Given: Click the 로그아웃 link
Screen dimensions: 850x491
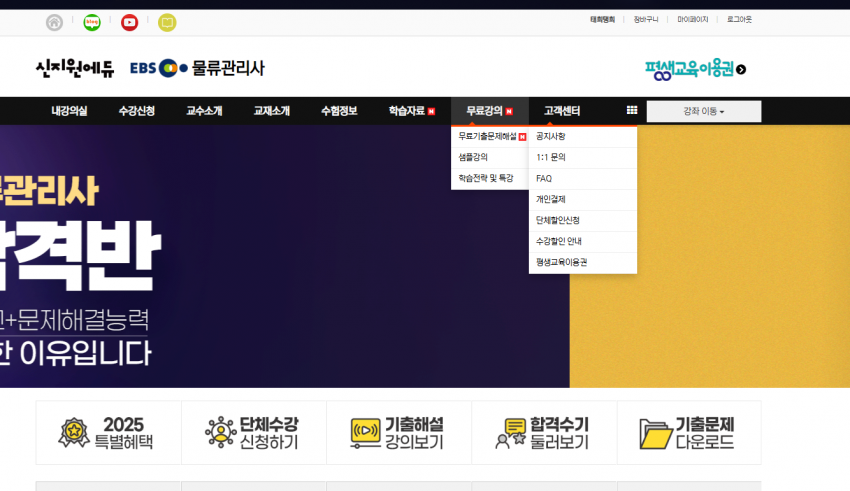Looking at the screenshot, I should click(739, 20).
